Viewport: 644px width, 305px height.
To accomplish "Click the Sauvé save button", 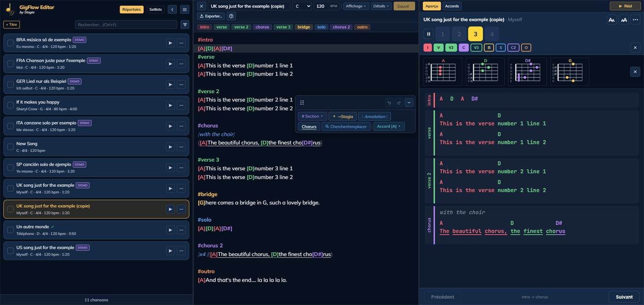I will 404,6.
